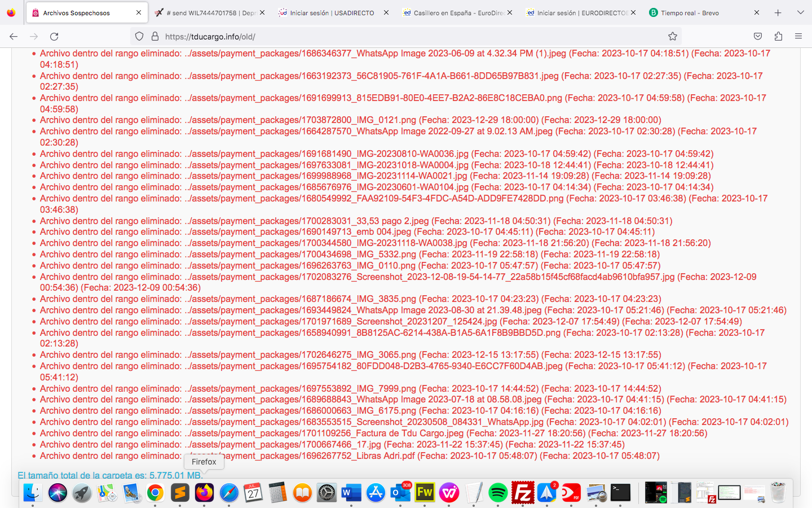Open the Trash in the dock
The image size is (812, 508).
point(778,493)
